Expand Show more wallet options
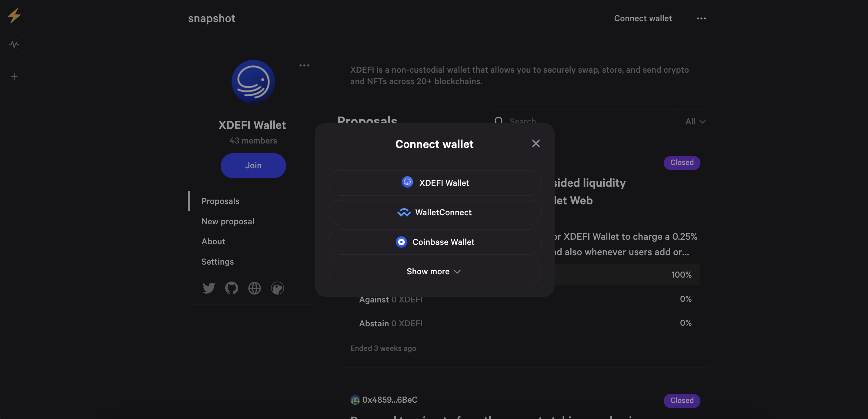Viewport: 868px width, 419px height. [x=434, y=271]
